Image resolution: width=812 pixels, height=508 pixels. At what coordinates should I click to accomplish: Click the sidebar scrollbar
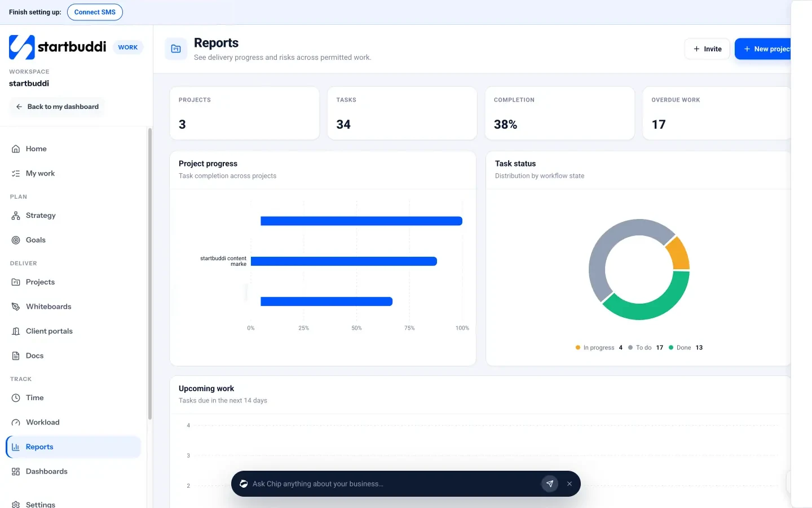pos(150,274)
